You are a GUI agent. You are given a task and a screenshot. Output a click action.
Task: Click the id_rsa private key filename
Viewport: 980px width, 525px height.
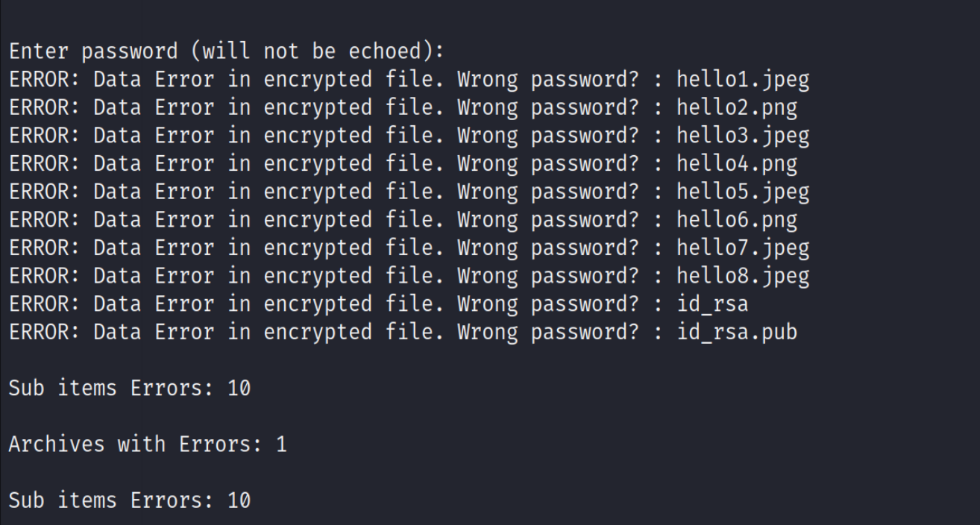(712, 304)
